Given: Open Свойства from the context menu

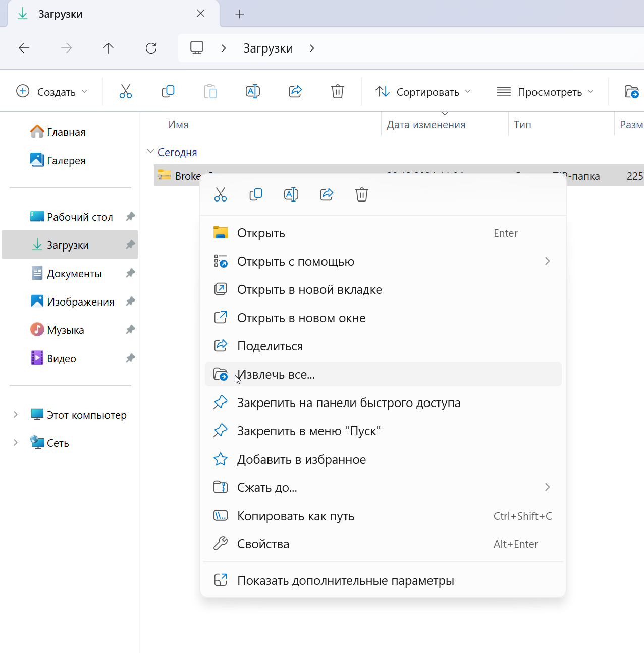Looking at the screenshot, I should point(383,544).
